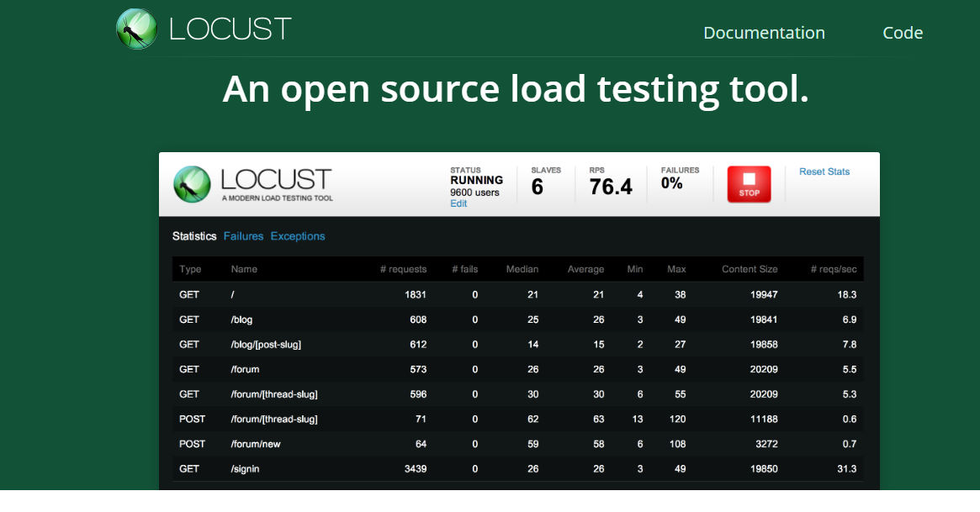Viewport: 980px width, 512px height.
Task: Click the Locust insect icon in dashboard panel
Action: [192, 184]
